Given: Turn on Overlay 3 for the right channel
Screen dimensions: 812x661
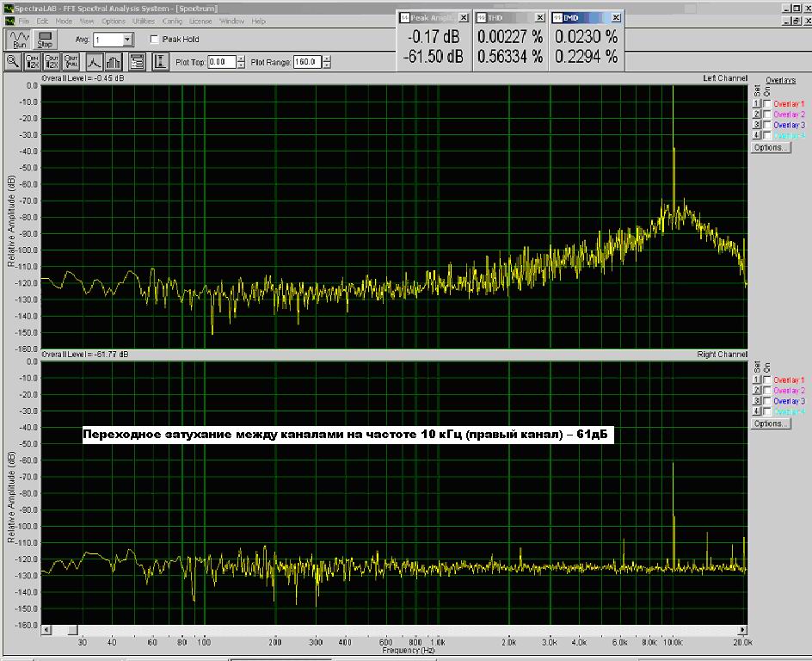Looking at the screenshot, I should pos(766,401).
